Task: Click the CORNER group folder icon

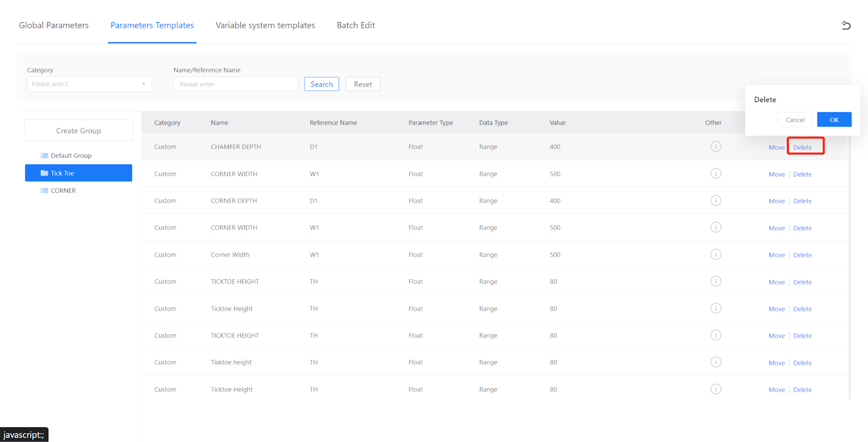Action: pyautogui.click(x=44, y=191)
